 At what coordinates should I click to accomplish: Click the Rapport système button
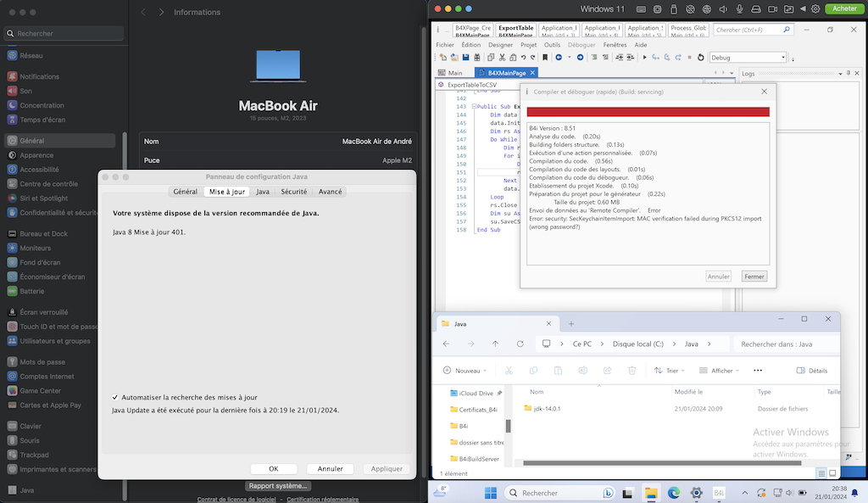278,486
